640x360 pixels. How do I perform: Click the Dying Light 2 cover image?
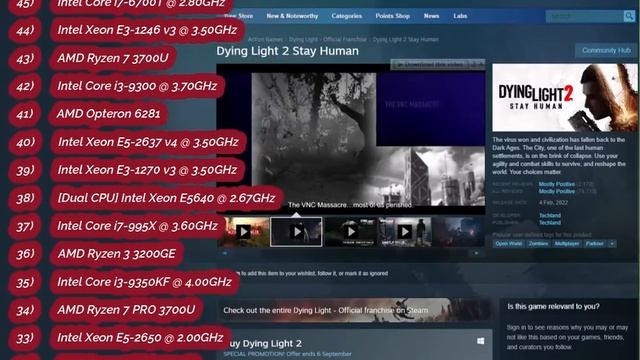click(565, 98)
